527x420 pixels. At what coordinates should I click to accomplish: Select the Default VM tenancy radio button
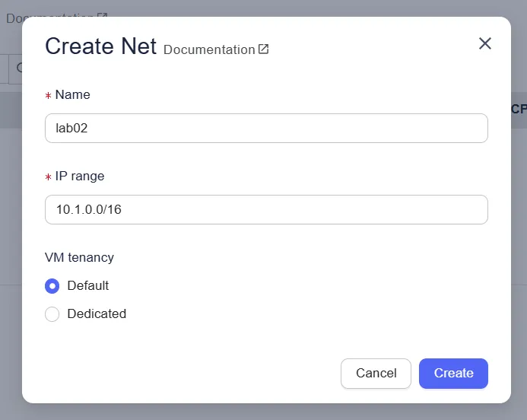click(x=52, y=286)
